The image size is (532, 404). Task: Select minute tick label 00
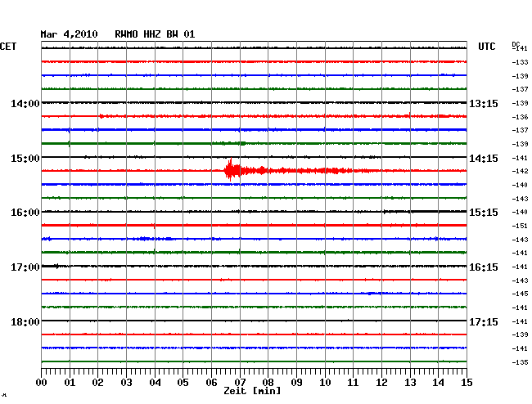42,383
